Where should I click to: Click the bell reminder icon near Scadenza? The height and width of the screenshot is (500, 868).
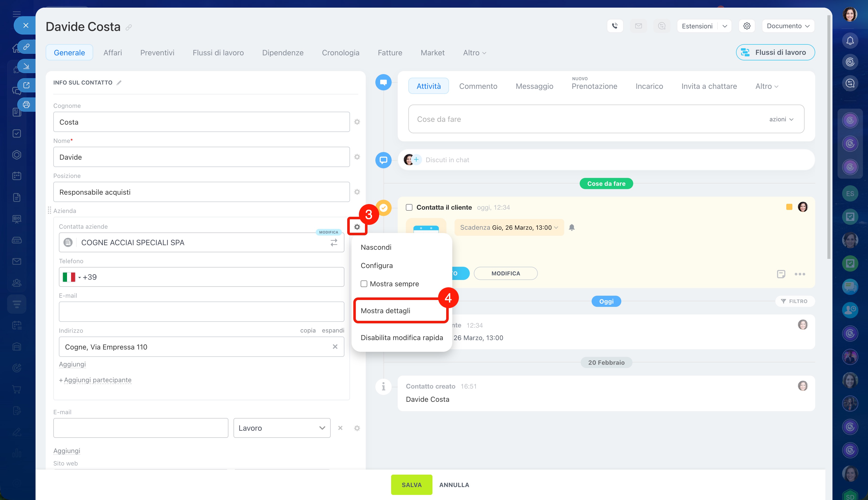pyautogui.click(x=572, y=227)
